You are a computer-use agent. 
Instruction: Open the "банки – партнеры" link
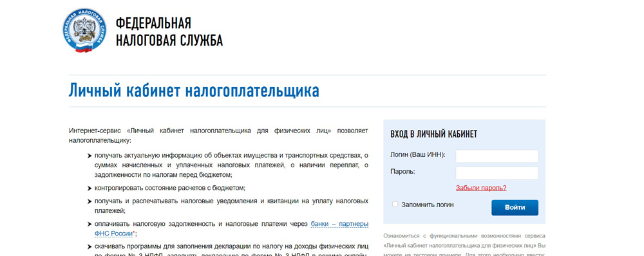tap(339, 224)
